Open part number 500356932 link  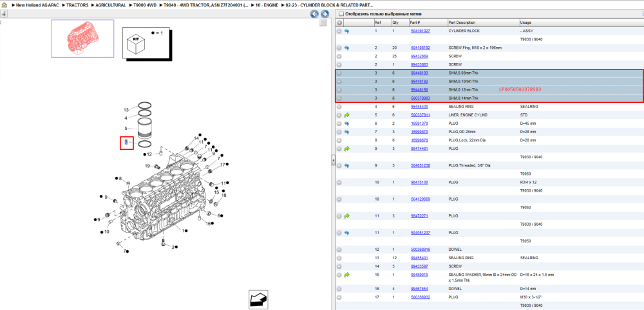420,297
